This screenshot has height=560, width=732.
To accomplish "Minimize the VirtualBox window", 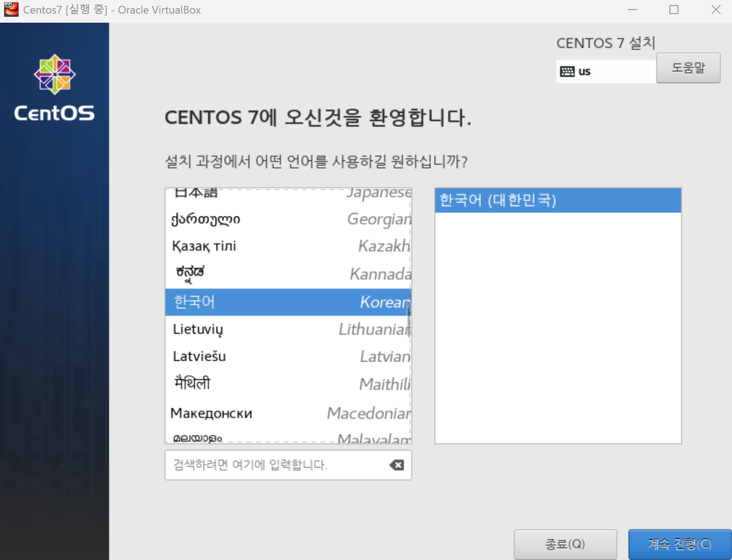I will (x=632, y=10).
